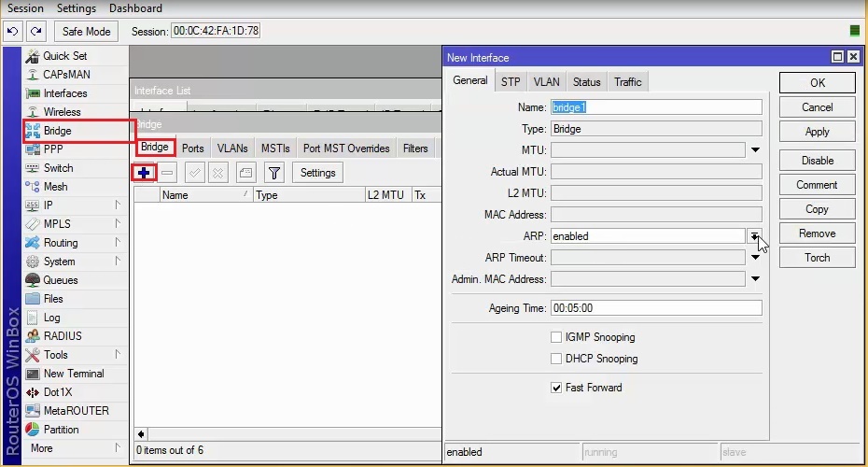Viewport: 868px width, 467px height.
Task: Open the ARP dropdown list
Action: click(x=754, y=236)
